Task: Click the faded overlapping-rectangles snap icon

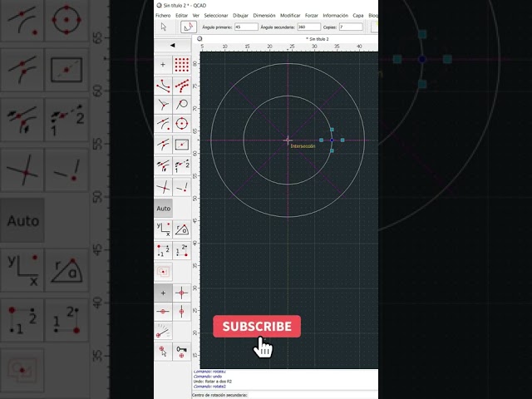Action: pyautogui.click(x=163, y=272)
